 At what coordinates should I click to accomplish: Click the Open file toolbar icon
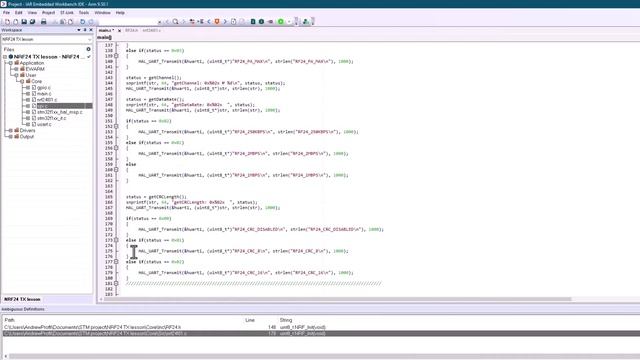coord(16,22)
